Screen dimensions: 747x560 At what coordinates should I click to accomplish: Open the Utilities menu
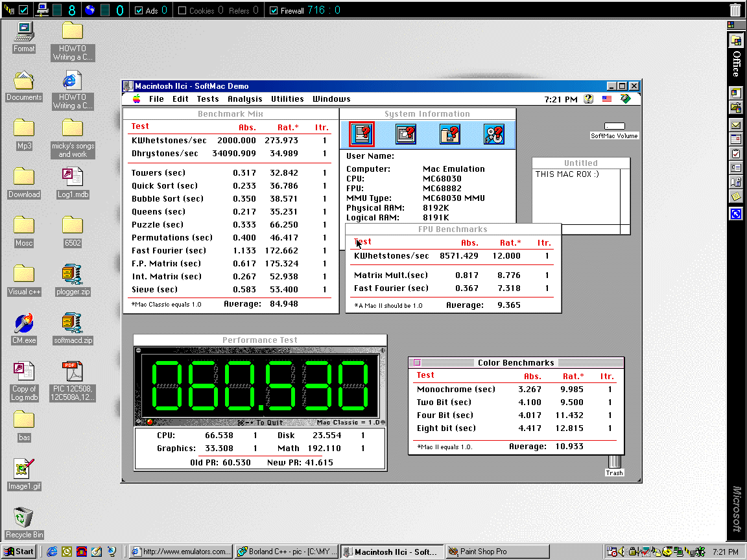tap(287, 99)
